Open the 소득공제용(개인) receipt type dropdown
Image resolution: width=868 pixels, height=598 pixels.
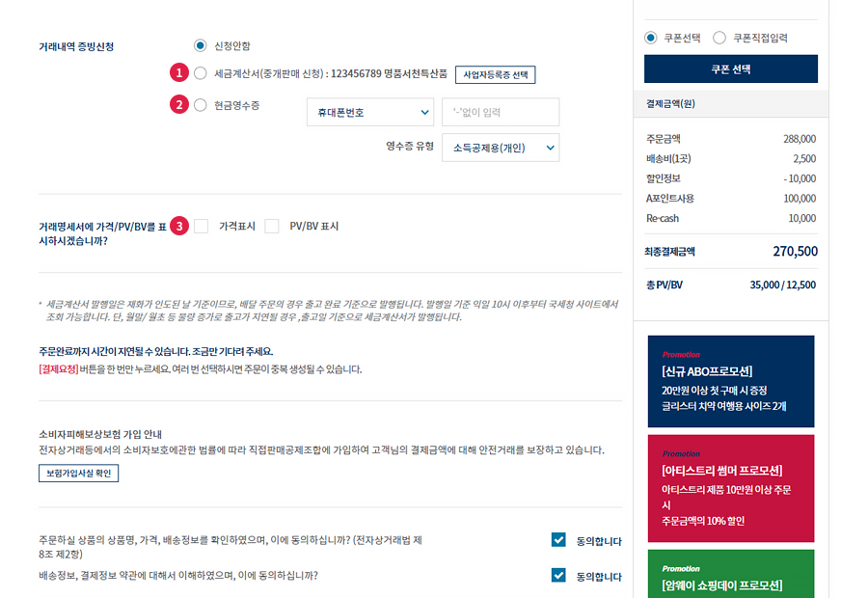tap(501, 148)
